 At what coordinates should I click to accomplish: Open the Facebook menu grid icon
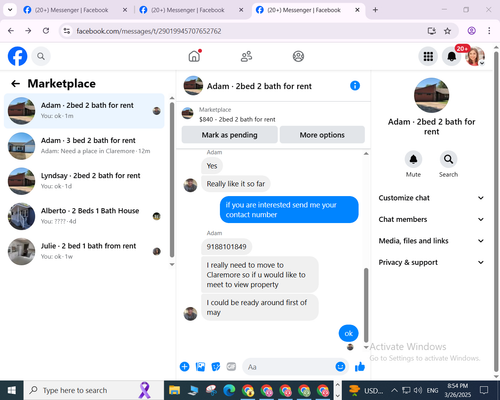click(428, 56)
